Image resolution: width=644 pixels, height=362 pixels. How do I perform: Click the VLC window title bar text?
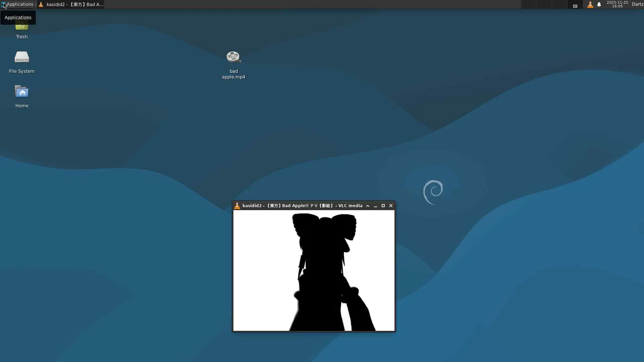[x=302, y=206]
